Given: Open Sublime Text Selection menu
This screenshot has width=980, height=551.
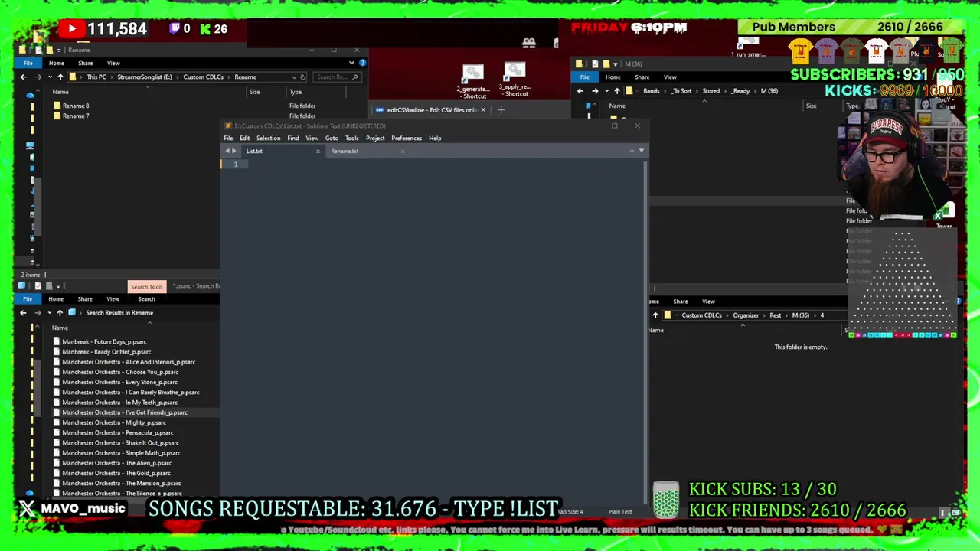Looking at the screenshot, I should tap(268, 138).
